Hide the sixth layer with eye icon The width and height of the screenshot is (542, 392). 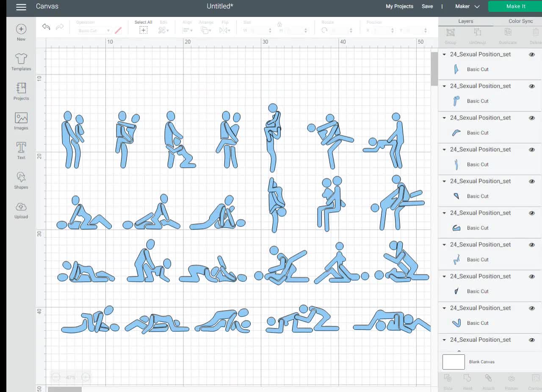pyautogui.click(x=532, y=213)
